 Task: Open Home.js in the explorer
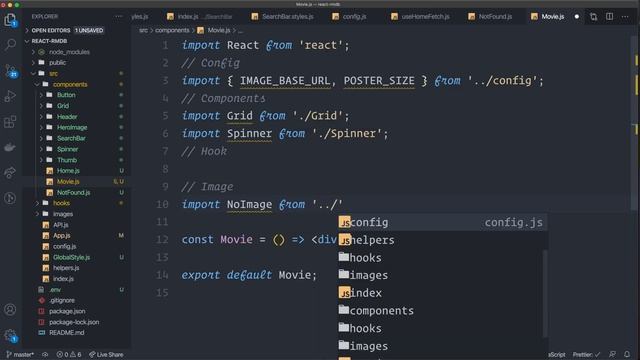(68, 171)
